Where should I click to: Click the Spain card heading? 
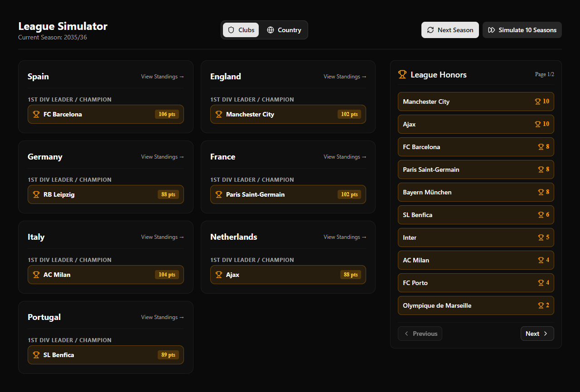pos(38,77)
